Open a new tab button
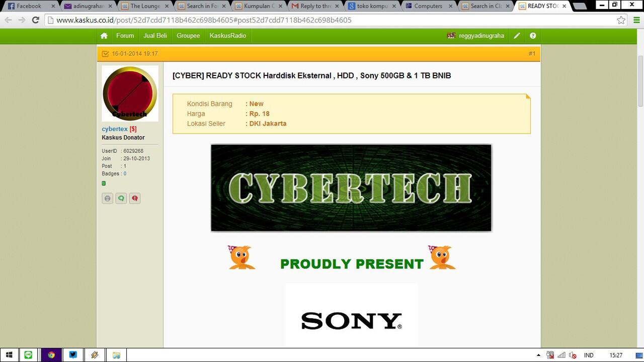The height and width of the screenshot is (362, 644). (x=580, y=7)
